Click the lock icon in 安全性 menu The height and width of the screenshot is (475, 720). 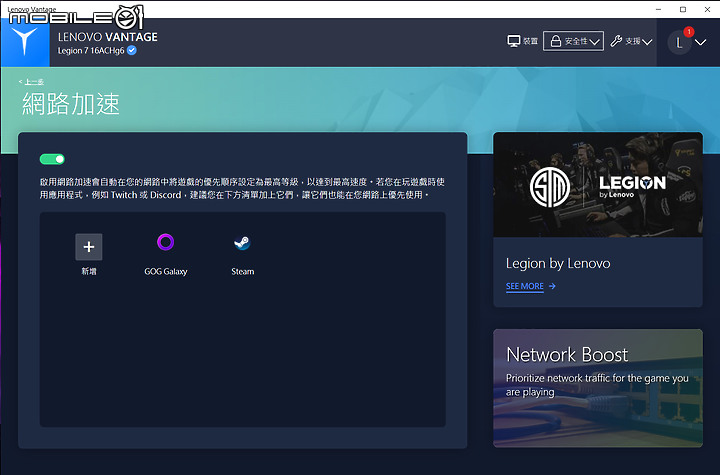pos(556,41)
